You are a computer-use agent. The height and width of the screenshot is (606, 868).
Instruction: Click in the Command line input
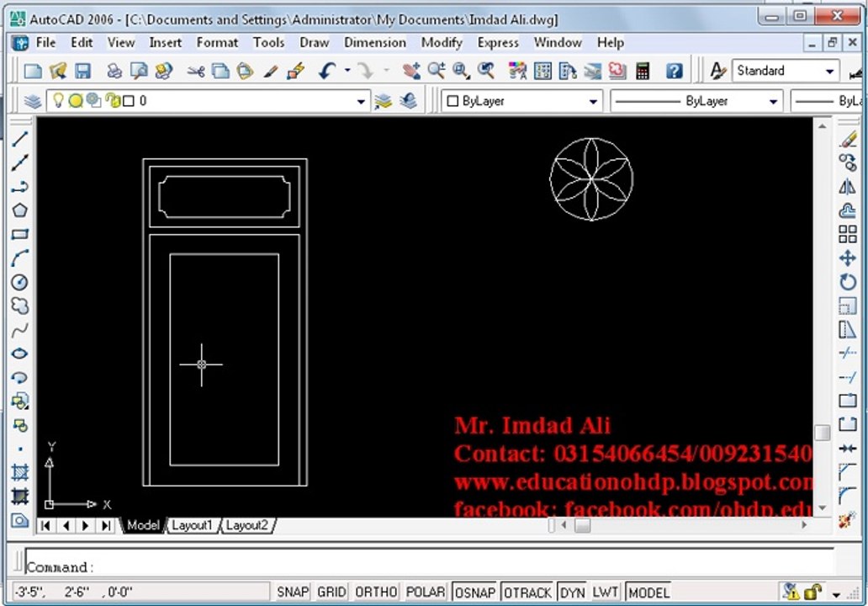tap(429, 566)
